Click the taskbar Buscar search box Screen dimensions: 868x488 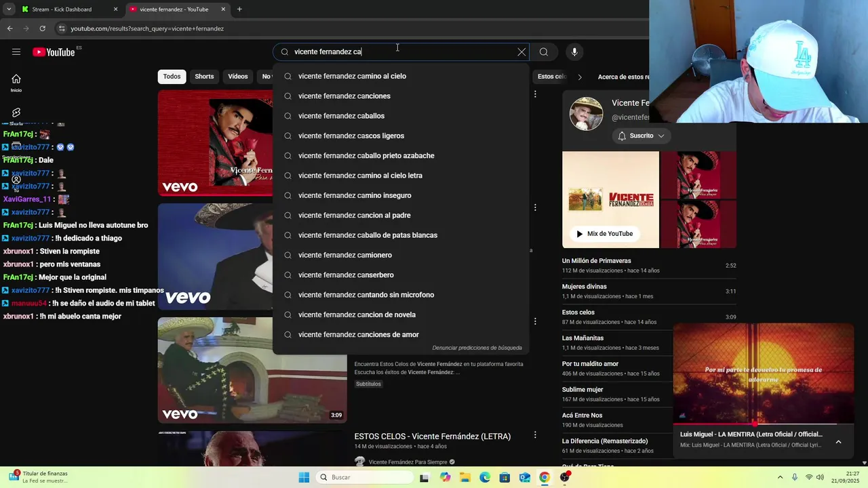tap(366, 477)
